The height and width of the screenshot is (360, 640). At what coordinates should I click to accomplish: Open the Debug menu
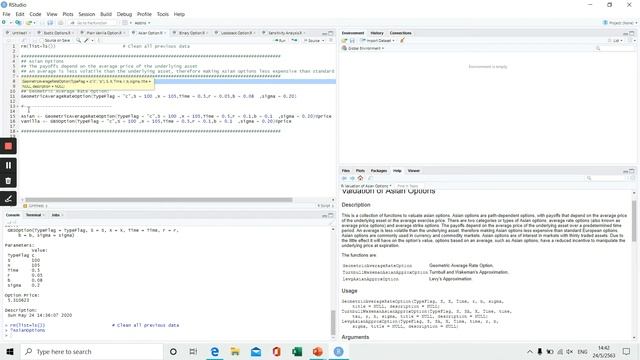[124, 14]
